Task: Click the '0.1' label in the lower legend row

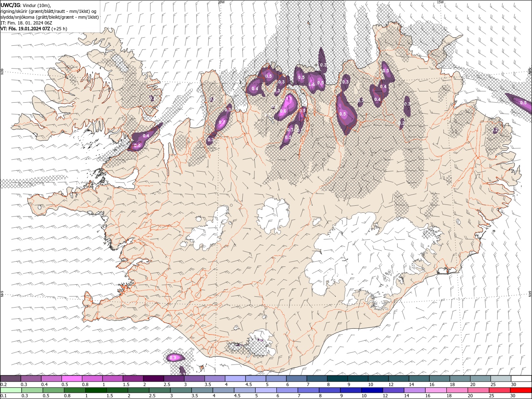Action: click(3, 396)
